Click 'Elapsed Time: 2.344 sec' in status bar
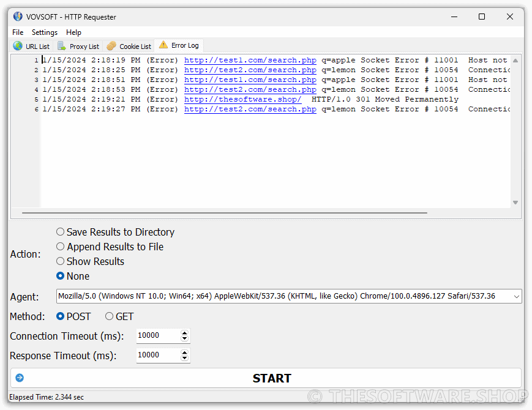Viewport: 532px width, 410px height. pyautogui.click(x=47, y=397)
